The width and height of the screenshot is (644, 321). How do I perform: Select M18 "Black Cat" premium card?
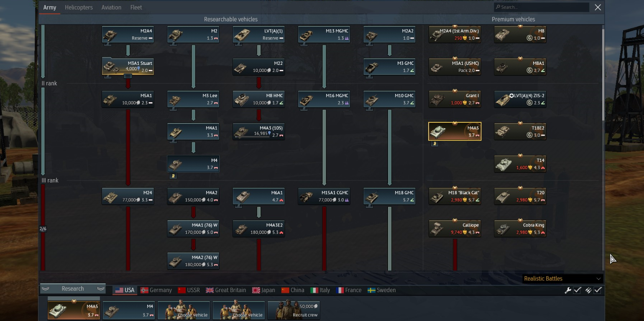click(455, 196)
